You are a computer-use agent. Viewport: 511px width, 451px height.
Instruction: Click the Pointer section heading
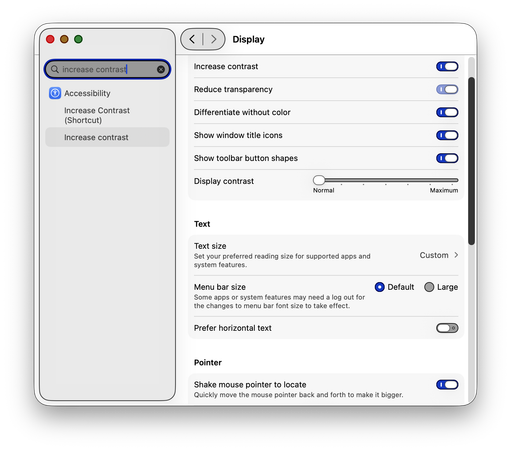click(x=208, y=363)
